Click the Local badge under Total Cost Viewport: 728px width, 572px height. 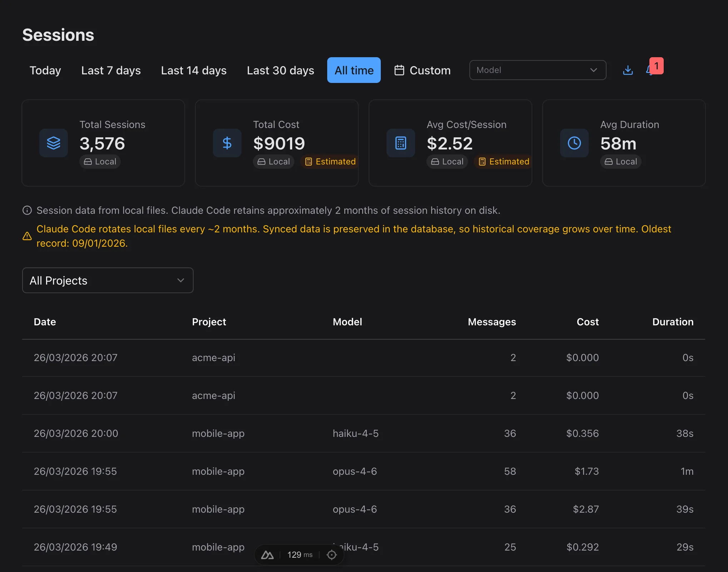(x=274, y=162)
